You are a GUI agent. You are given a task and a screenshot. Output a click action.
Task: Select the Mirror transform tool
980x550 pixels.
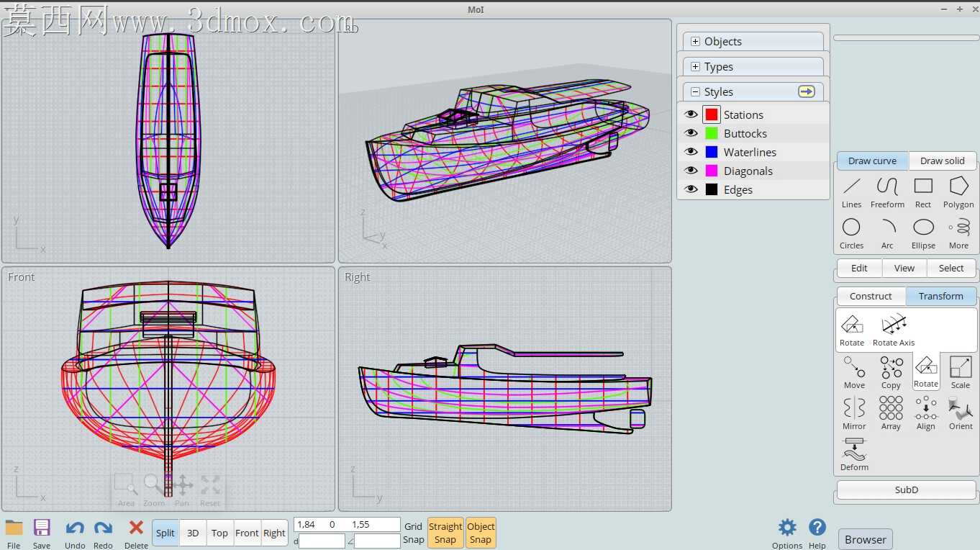(x=854, y=413)
